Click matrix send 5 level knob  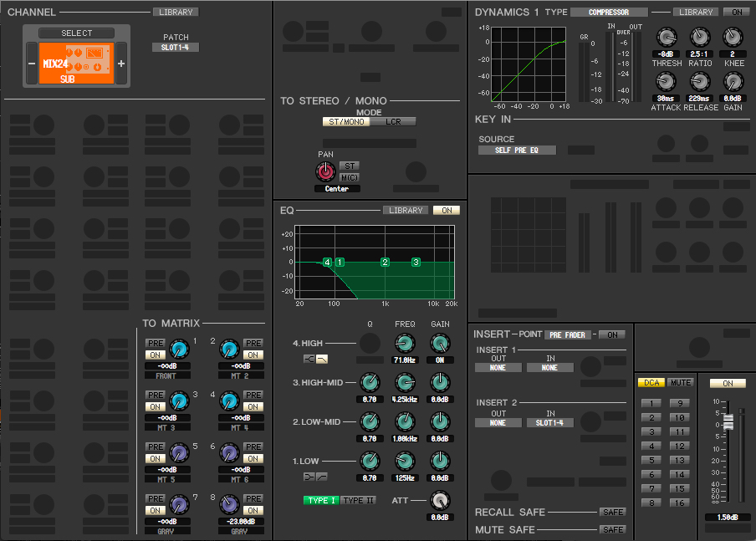click(x=179, y=452)
